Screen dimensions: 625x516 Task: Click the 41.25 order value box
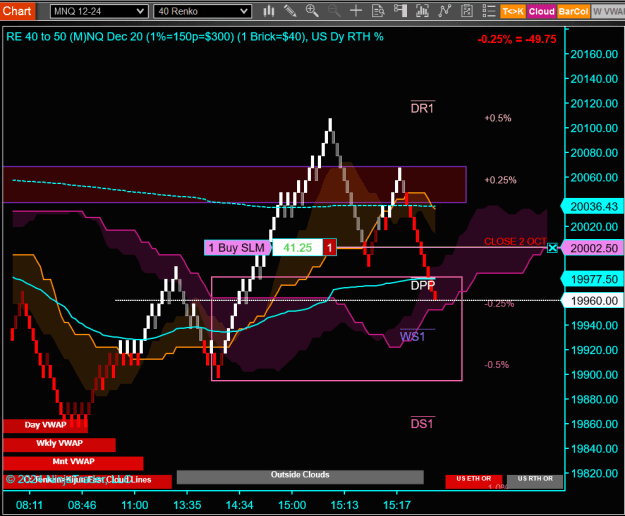click(297, 248)
